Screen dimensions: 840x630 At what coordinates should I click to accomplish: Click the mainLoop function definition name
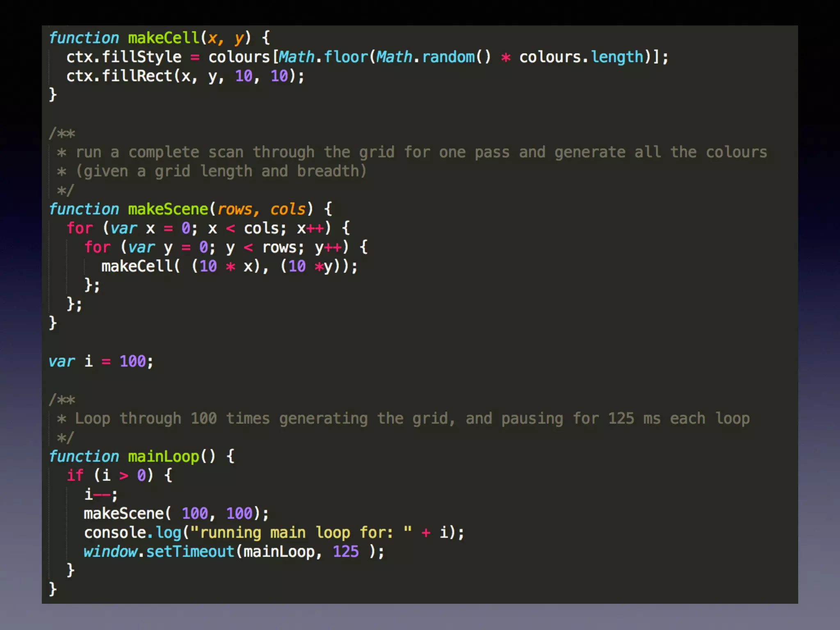[163, 457]
